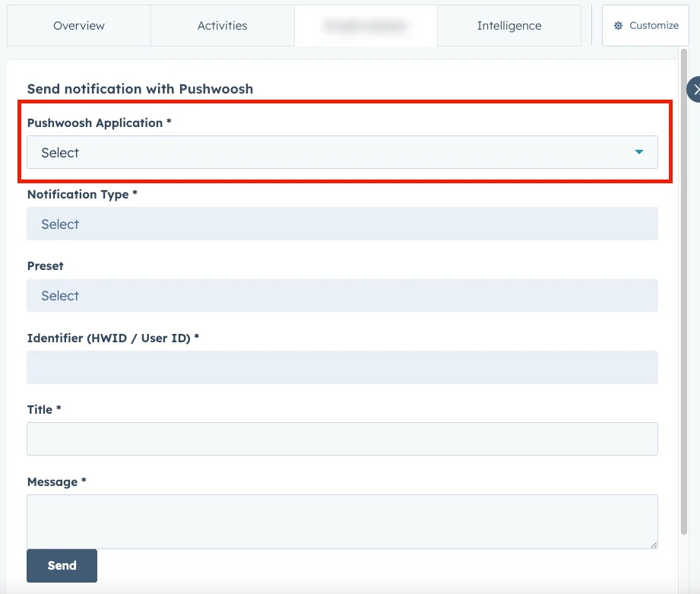Select the blurred tab next to Activities
This screenshot has height=594, width=700.
click(x=366, y=26)
